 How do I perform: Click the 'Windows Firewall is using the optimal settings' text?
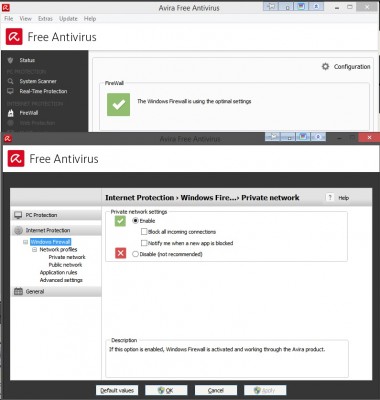(x=194, y=101)
